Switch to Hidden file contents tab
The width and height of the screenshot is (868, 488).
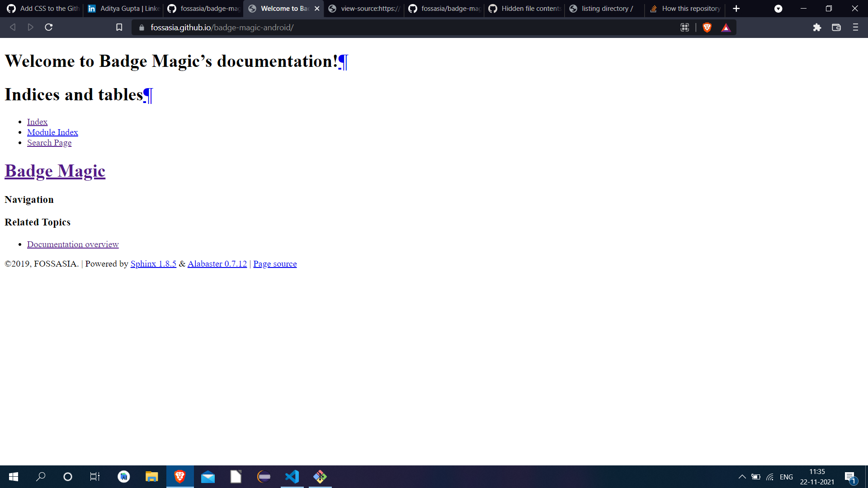click(524, 9)
